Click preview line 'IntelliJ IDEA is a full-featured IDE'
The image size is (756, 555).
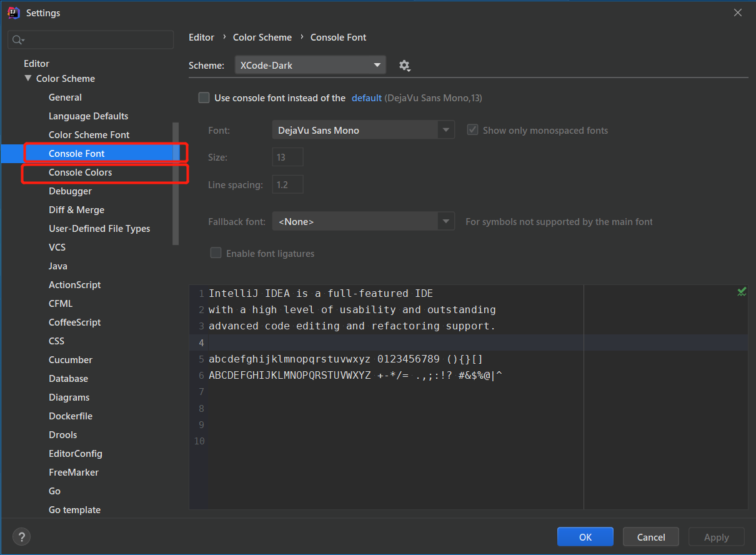point(321,294)
